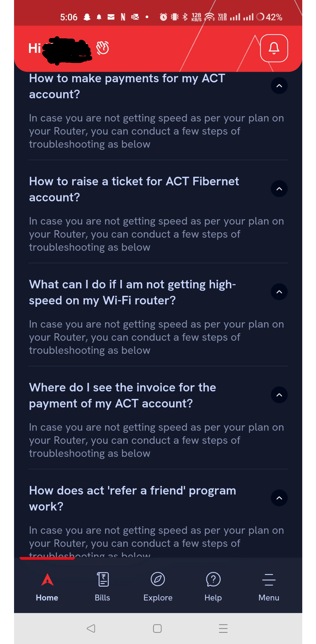
Task: Tap 'How to raise a ticket' question title
Action: tap(134, 189)
